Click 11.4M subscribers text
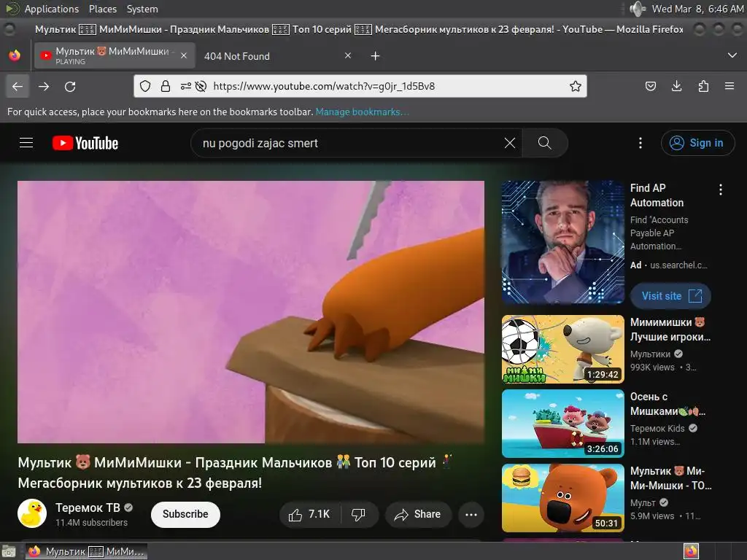This screenshot has width=747, height=560. (x=91, y=522)
